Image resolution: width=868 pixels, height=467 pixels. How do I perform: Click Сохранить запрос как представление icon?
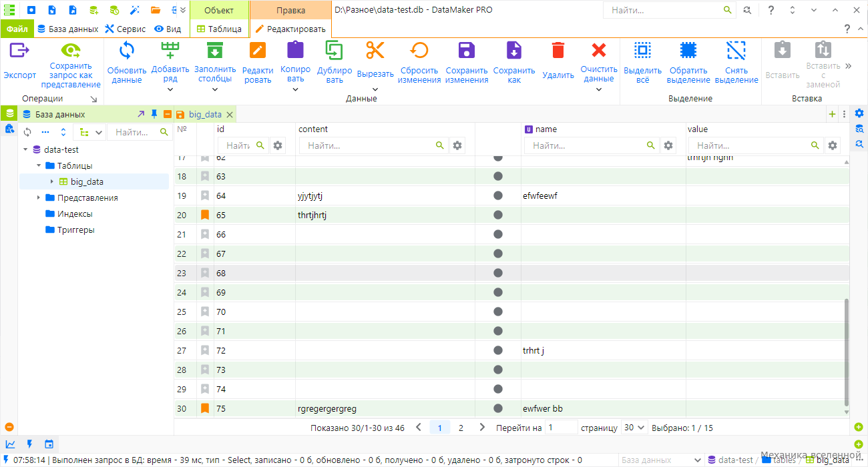pos(71,50)
